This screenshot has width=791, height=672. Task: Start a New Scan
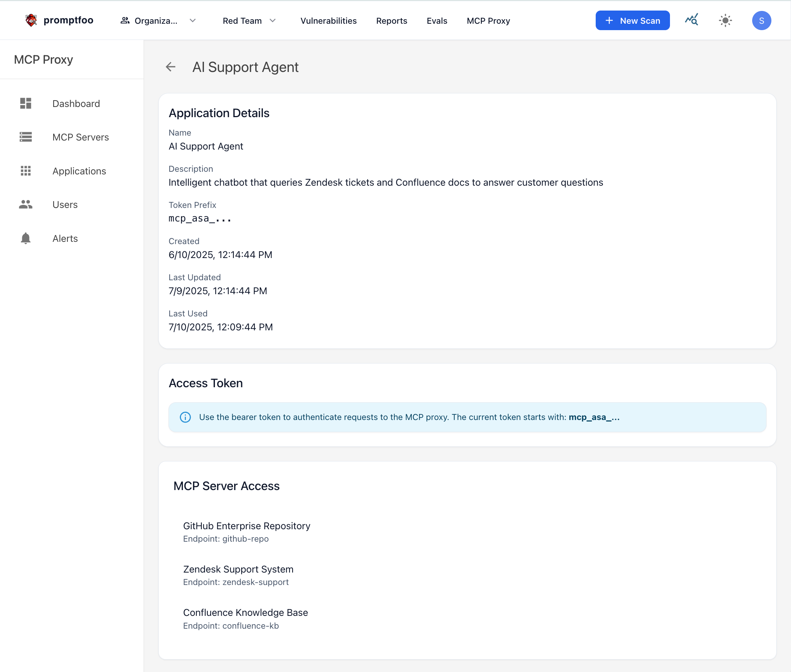tap(632, 20)
